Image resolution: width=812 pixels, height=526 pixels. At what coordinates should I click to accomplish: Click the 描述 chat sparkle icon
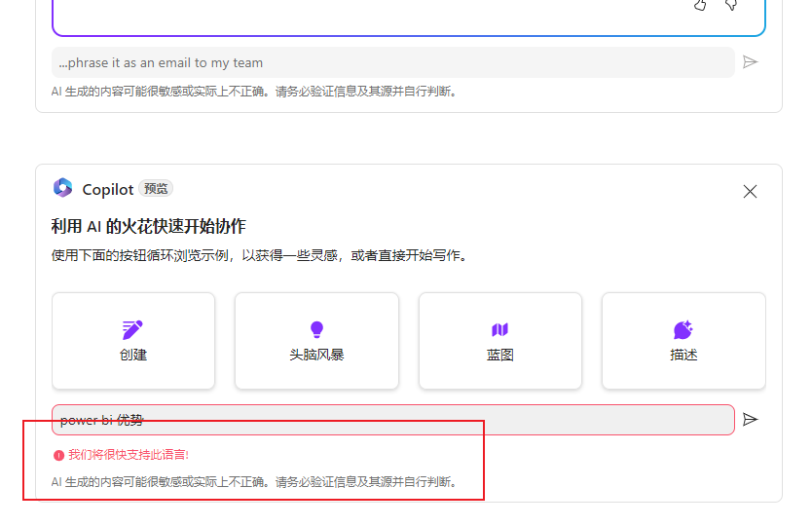pyautogui.click(x=683, y=329)
